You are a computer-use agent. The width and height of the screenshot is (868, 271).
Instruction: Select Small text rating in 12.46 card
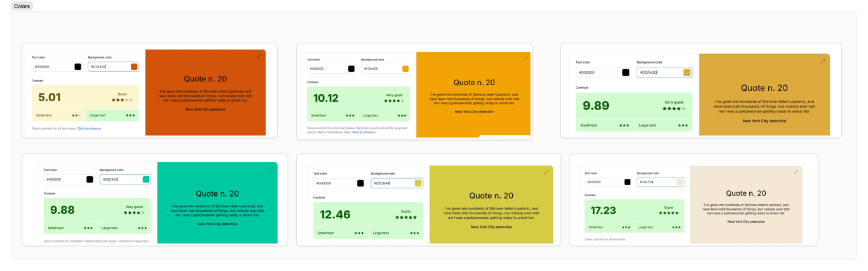[341, 233]
